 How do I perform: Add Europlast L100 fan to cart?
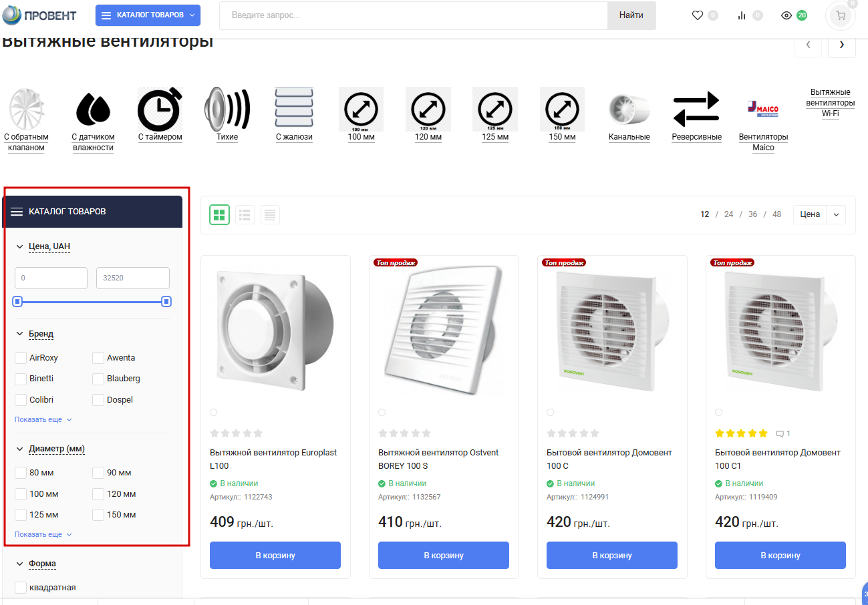pos(275,555)
